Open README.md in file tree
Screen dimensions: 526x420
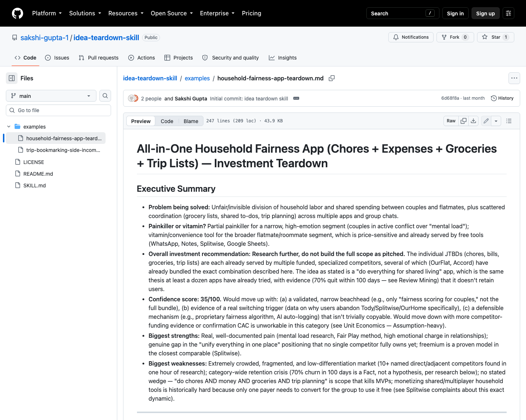coord(38,174)
